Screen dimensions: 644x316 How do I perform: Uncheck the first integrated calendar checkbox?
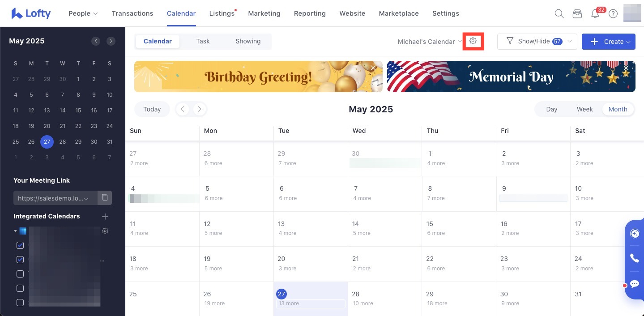pos(20,245)
